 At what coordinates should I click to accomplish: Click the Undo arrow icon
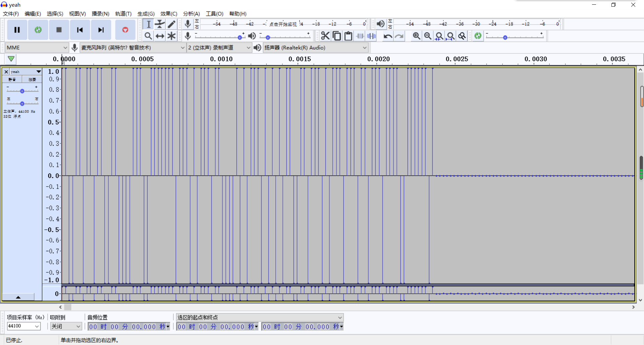point(388,36)
